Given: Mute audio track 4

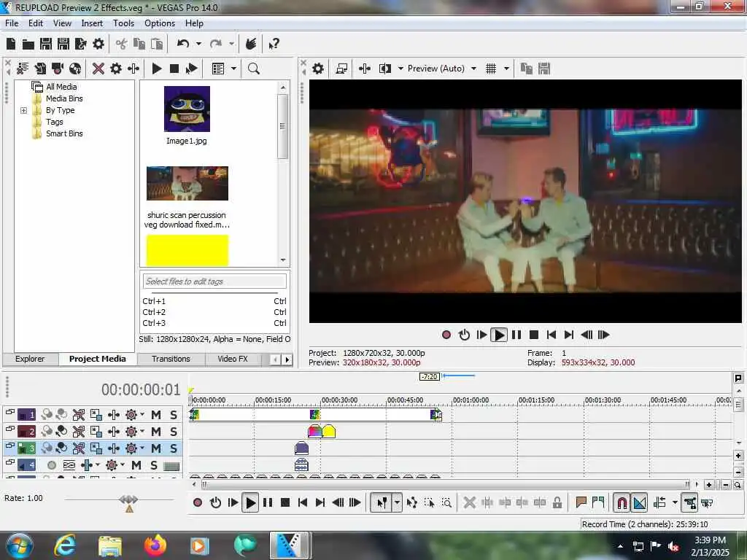Looking at the screenshot, I should [x=136, y=464].
